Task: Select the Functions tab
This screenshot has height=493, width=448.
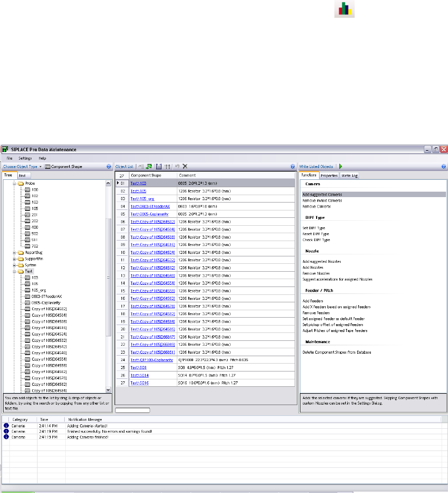Action: (x=309, y=175)
